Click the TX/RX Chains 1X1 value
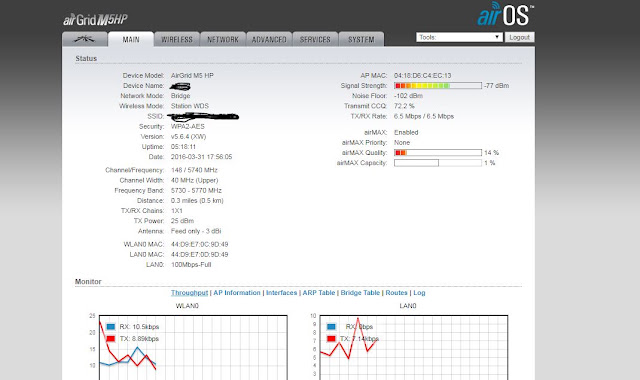640x380 pixels. 177,211
